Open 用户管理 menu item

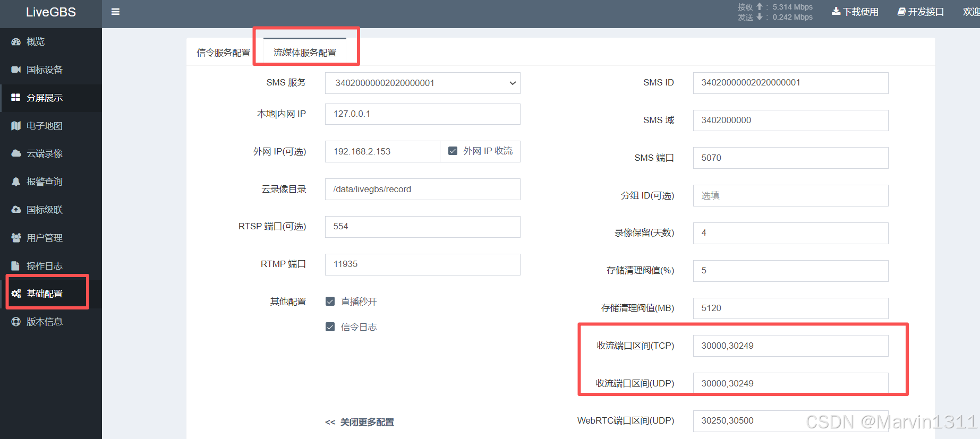(51, 238)
